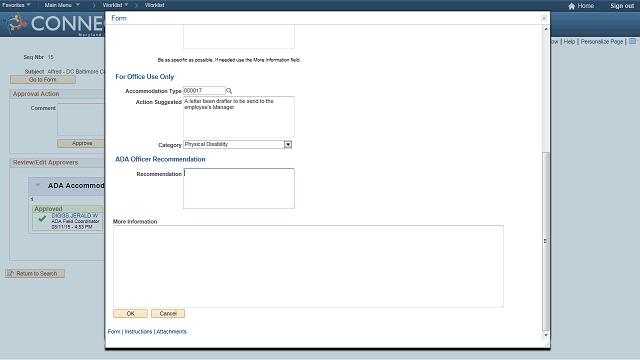The height and width of the screenshot is (360, 640).
Task: Open the Personalize Page link
Action: 602,42
